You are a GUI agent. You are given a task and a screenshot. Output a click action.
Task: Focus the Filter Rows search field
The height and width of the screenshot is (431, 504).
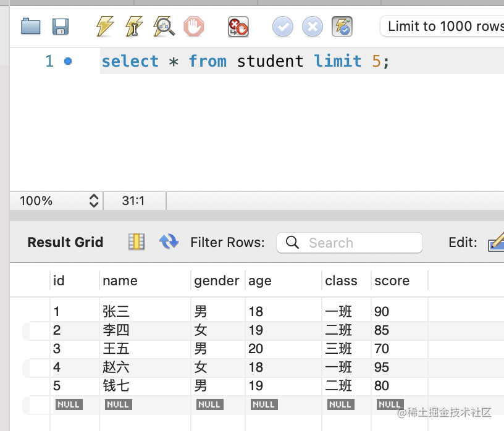(350, 243)
